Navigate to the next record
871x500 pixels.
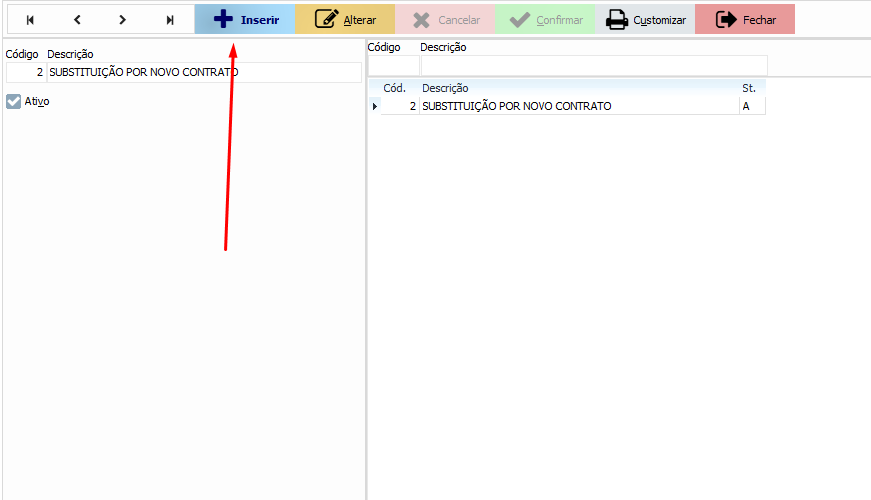pos(122,20)
